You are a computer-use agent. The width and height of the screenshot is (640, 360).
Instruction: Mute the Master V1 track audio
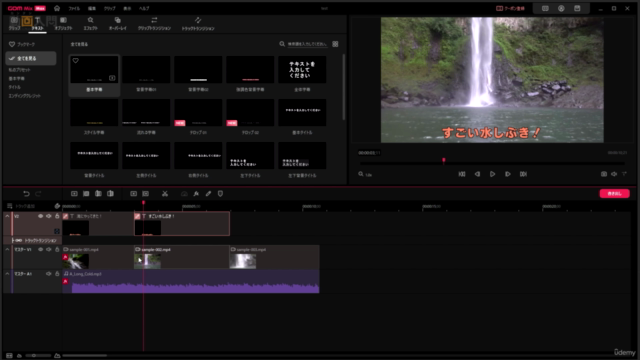(49, 249)
